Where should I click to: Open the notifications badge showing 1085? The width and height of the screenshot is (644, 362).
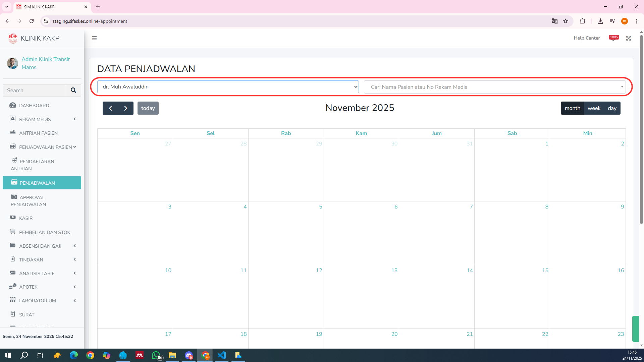click(x=614, y=38)
